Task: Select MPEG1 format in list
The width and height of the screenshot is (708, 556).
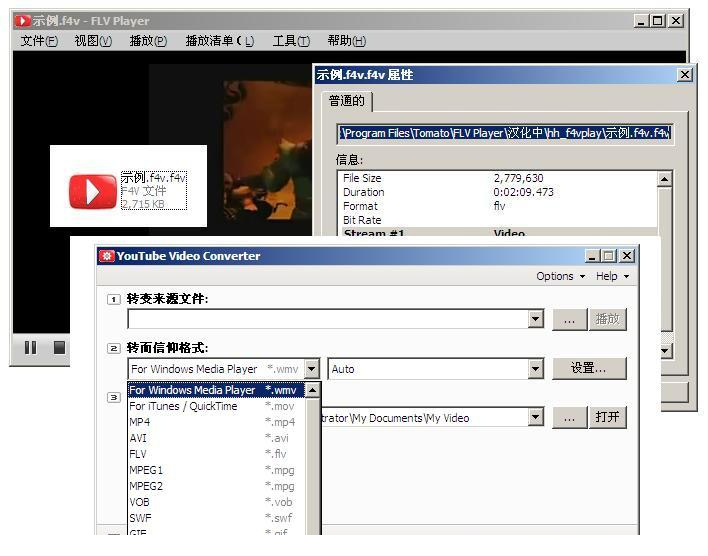Action: click(216, 470)
